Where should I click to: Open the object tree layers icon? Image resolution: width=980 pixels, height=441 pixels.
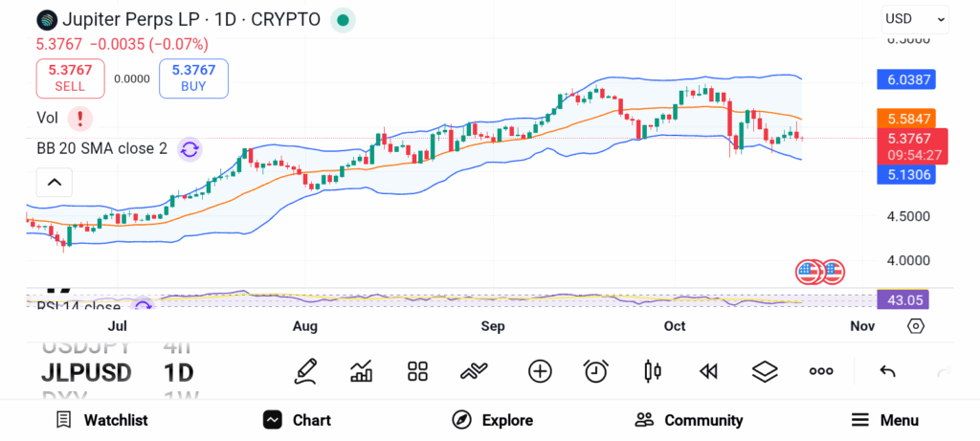click(x=764, y=371)
